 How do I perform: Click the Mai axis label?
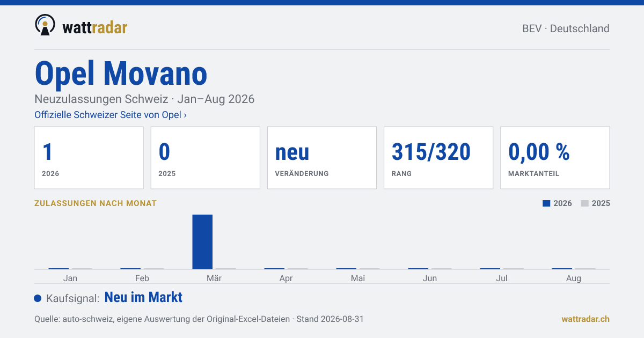click(358, 278)
